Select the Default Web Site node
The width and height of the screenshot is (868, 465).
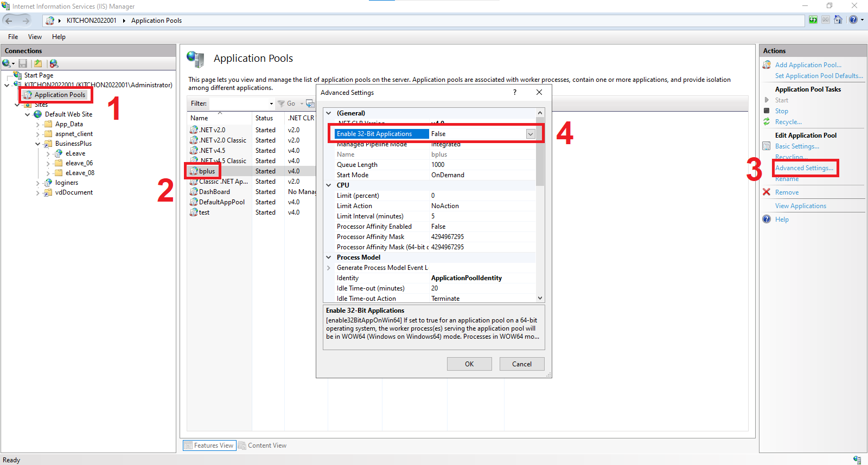[68, 114]
